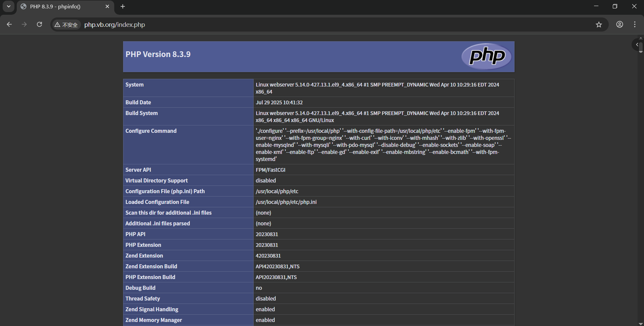644x326 pixels.
Task: Click the Zend Signal Handling label
Action: pyautogui.click(x=152, y=310)
